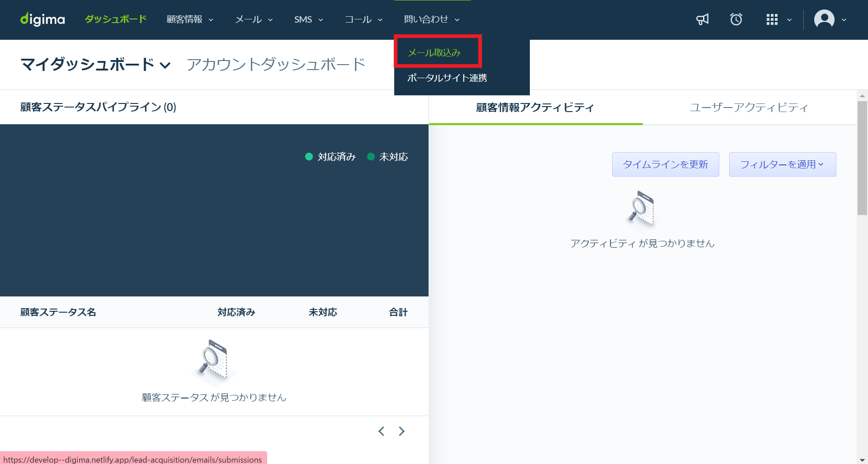Viewport: 868px width, 464px height.
Task: Open the alarm clock reminders icon
Action: [736, 19]
